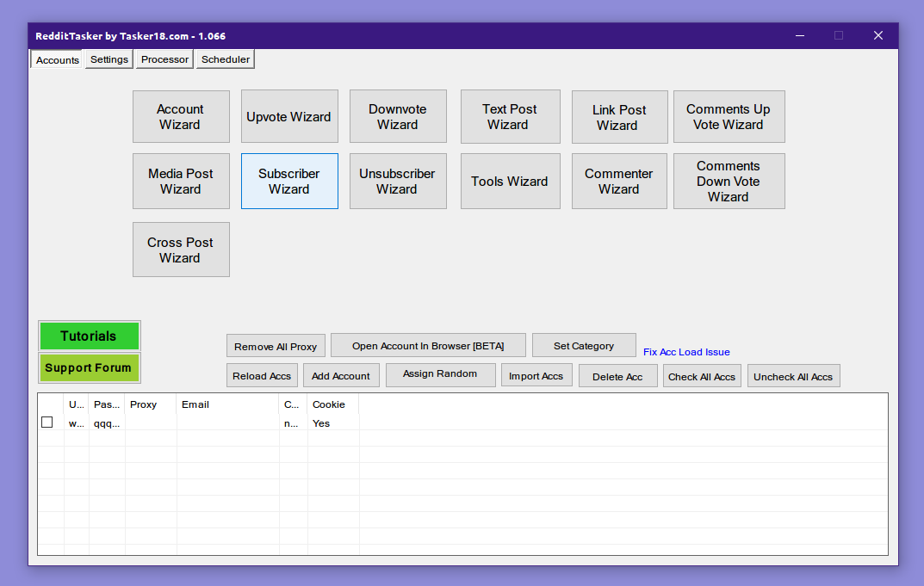This screenshot has width=924, height=586.
Task: Open Comments Down Vote Wizard
Action: (729, 182)
